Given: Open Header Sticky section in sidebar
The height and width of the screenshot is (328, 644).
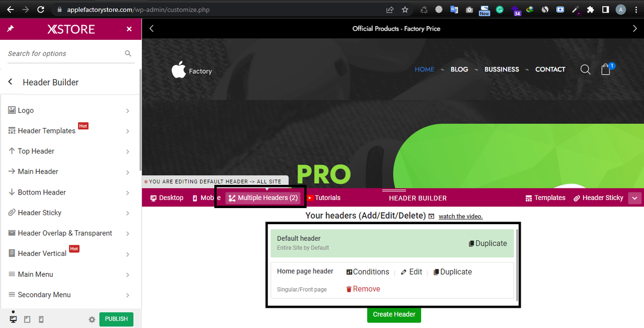Looking at the screenshot, I should 70,213.
